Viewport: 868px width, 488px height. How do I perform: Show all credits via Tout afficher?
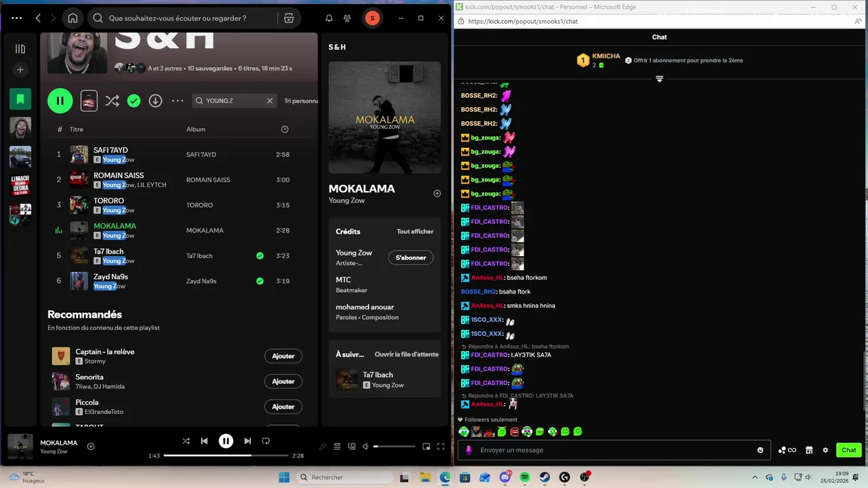415,232
